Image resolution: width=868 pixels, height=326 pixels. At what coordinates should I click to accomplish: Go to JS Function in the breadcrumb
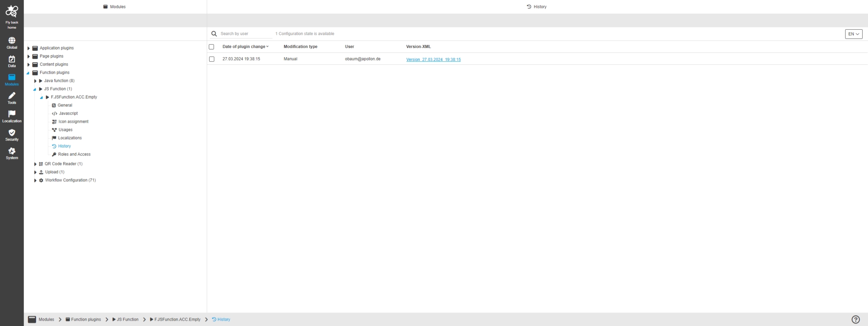[128, 320]
